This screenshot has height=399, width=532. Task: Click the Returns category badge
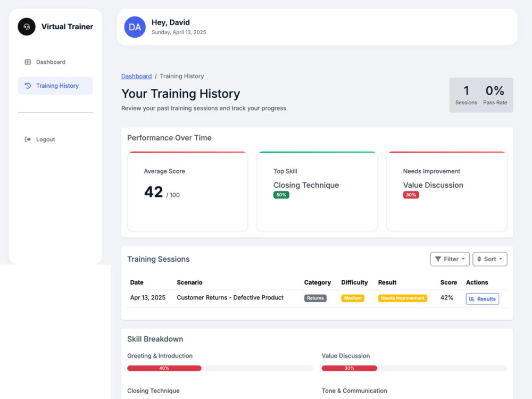click(x=315, y=298)
